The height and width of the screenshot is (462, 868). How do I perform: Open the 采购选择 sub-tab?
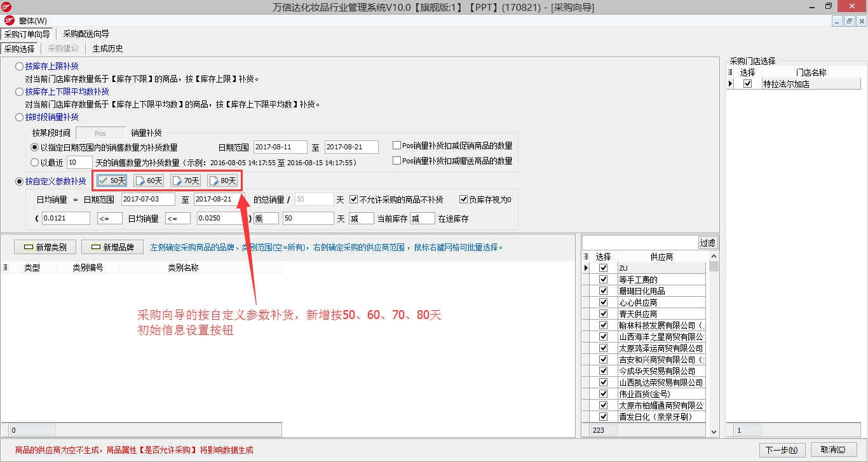19,48
